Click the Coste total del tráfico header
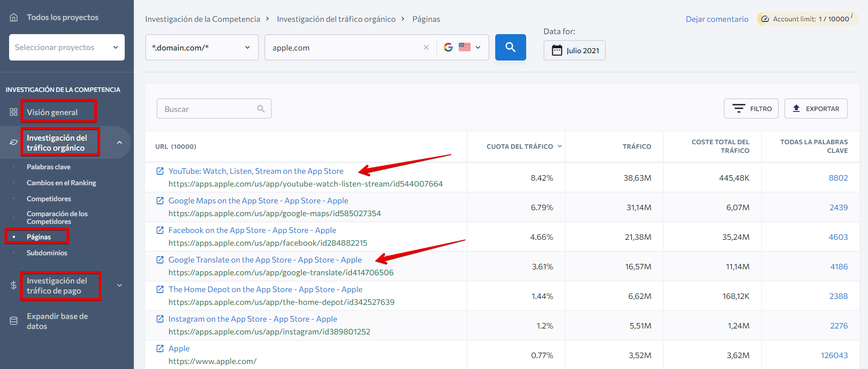The height and width of the screenshot is (369, 868). 721,146
